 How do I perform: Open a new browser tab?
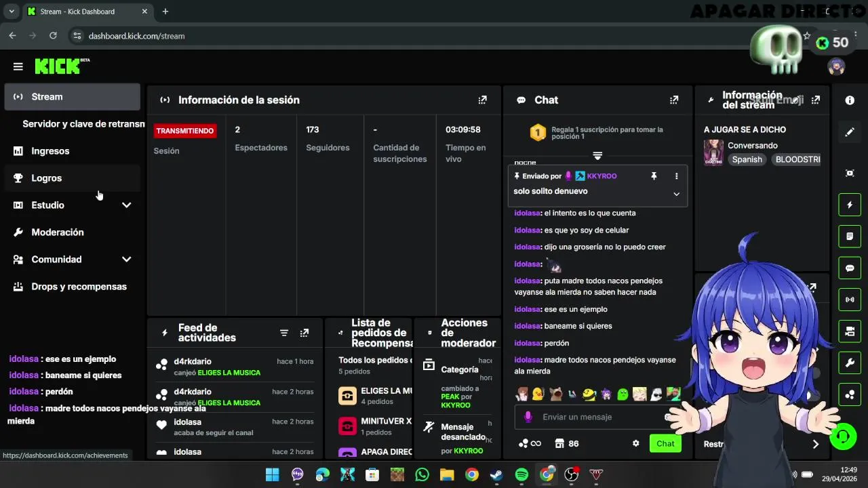(x=165, y=12)
